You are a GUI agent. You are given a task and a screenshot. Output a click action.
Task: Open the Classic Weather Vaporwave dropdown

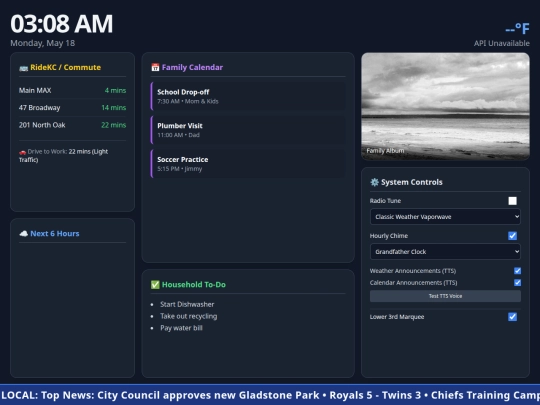click(x=445, y=217)
